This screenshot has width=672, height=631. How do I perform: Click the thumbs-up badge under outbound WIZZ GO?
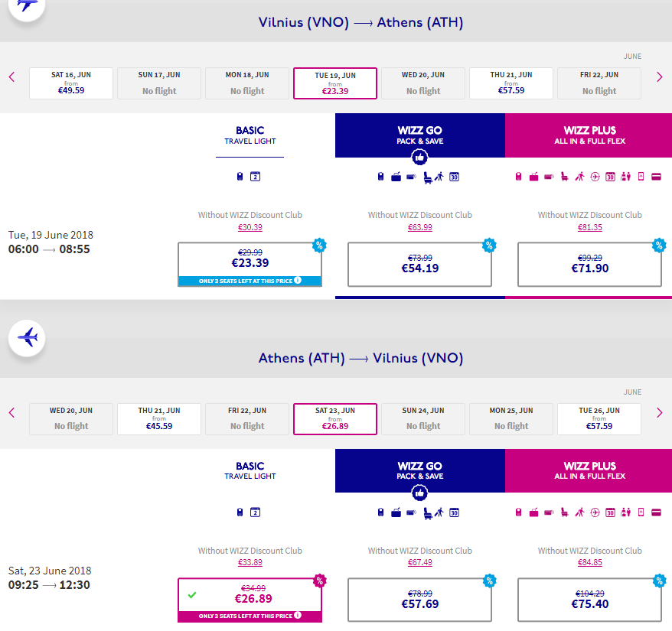pyautogui.click(x=419, y=158)
